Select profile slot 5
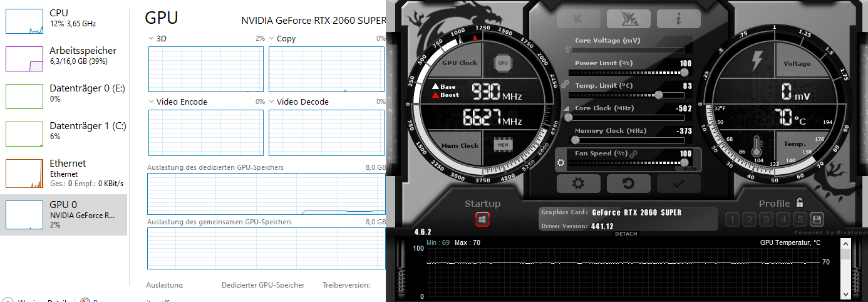Viewport: 868px width, 302px height. click(800, 219)
